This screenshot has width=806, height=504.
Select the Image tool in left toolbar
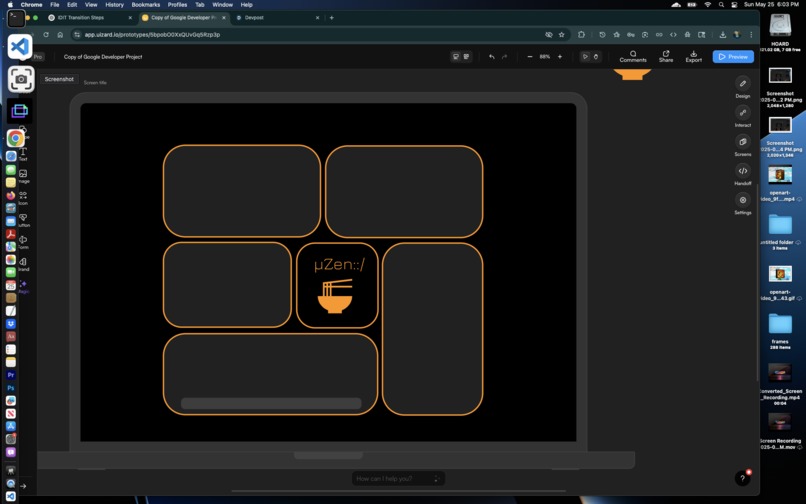23,176
